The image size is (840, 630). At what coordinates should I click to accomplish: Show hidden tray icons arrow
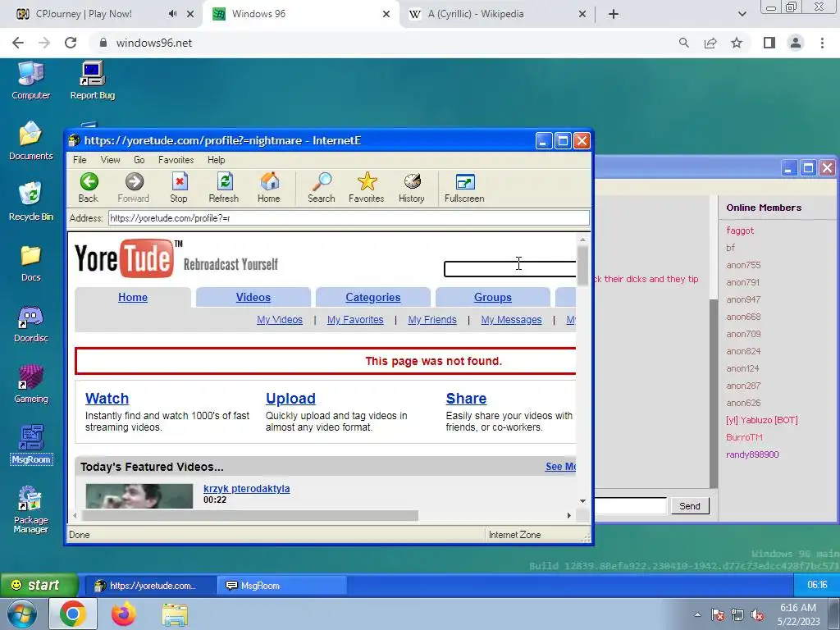point(697,615)
